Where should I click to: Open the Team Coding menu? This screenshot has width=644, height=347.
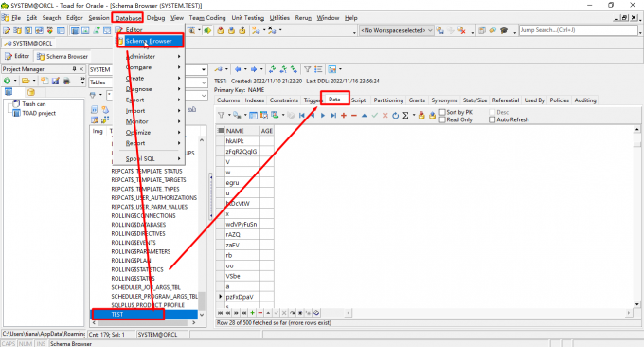[x=207, y=18]
